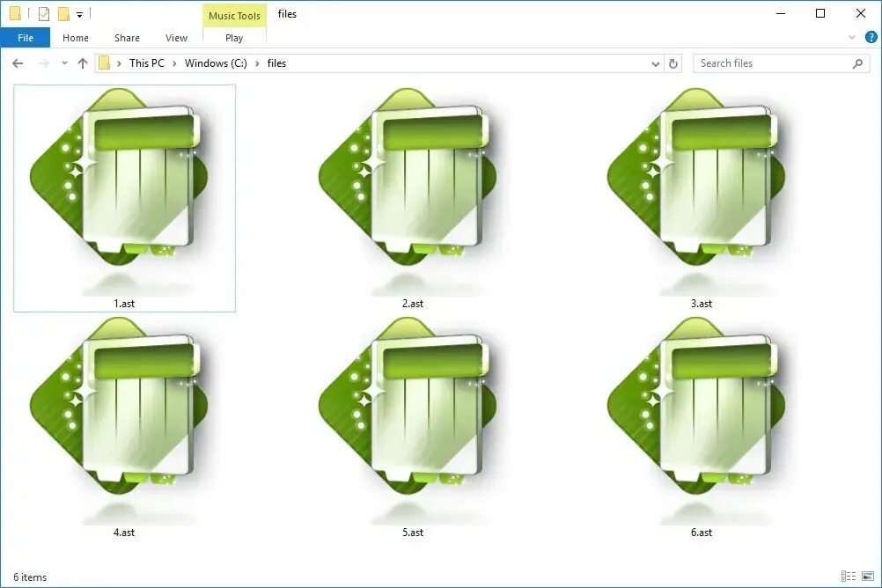The image size is (882, 588).
Task: Click the files breadcrumb in address bar
Action: pos(276,63)
